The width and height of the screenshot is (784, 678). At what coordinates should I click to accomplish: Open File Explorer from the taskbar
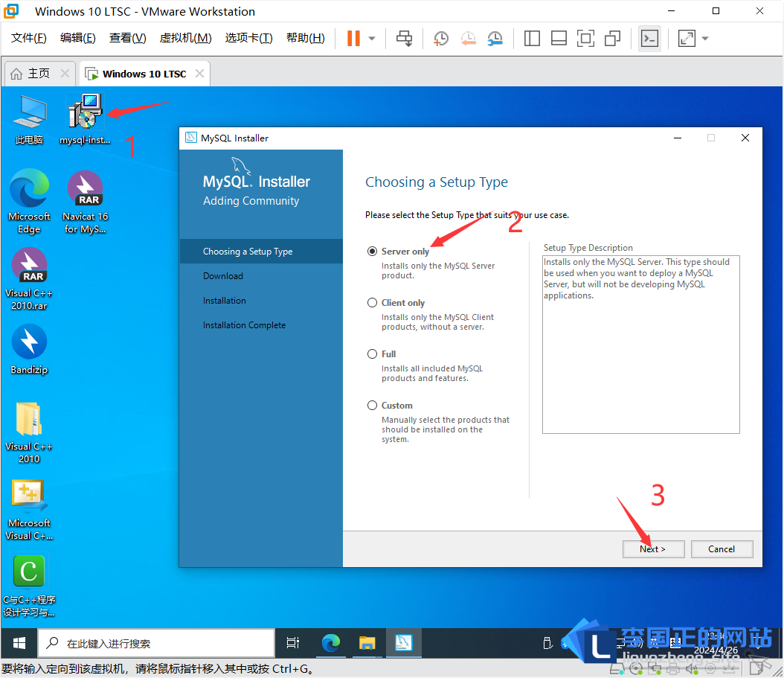click(367, 643)
